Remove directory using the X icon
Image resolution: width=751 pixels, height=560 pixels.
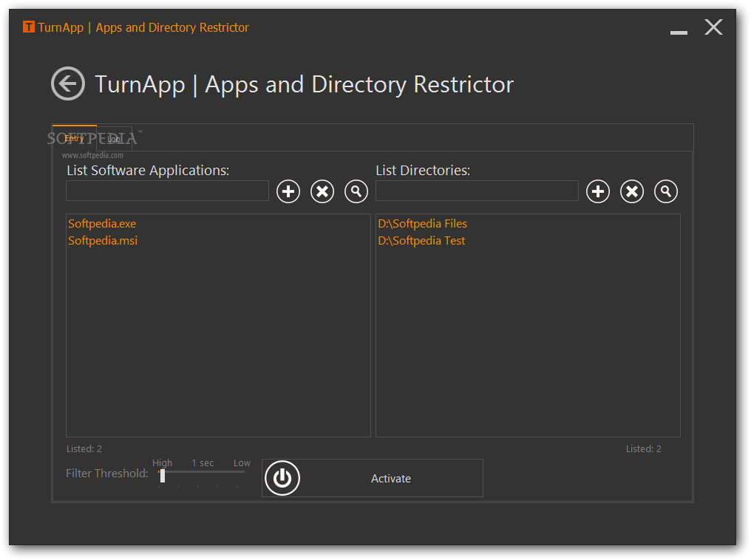point(632,191)
